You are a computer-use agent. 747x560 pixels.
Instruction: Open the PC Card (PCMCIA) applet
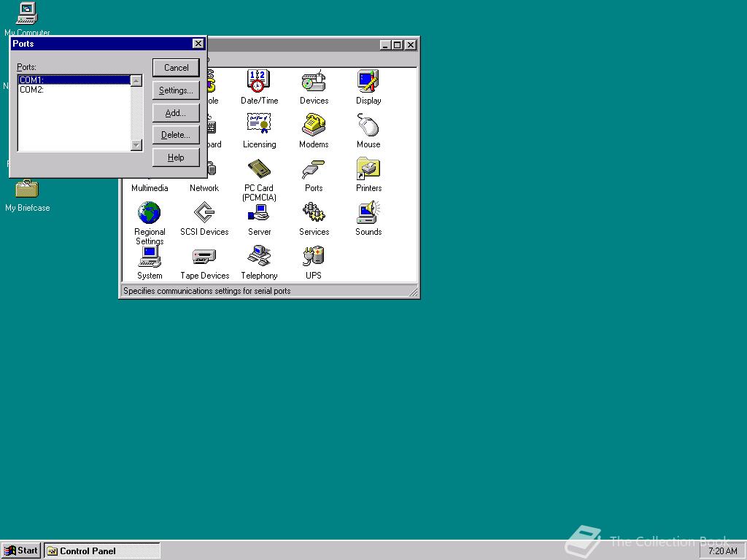(259, 169)
